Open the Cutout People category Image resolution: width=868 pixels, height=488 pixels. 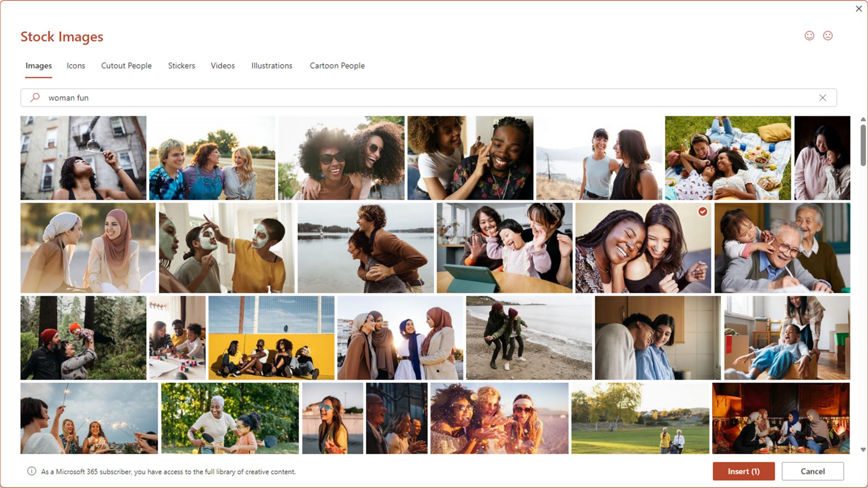(x=126, y=65)
